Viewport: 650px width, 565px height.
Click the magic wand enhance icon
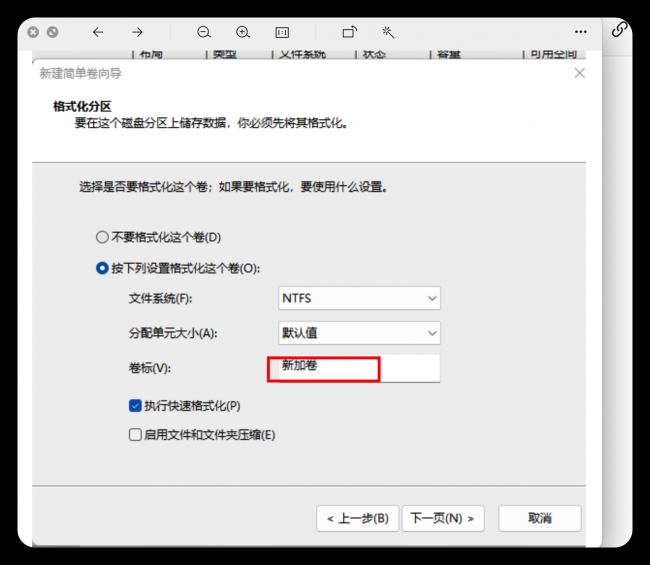388,32
